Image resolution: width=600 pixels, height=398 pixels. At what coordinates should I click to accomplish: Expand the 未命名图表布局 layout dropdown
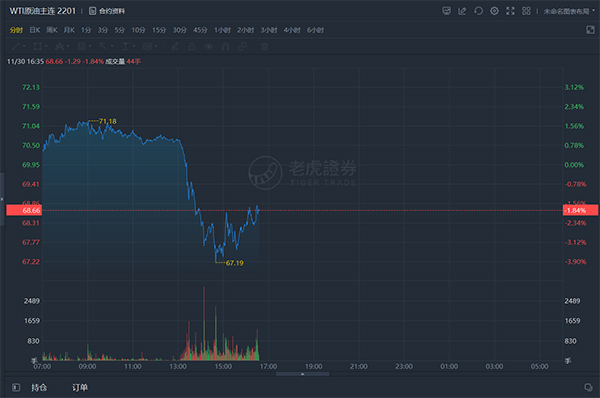click(x=569, y=11)
